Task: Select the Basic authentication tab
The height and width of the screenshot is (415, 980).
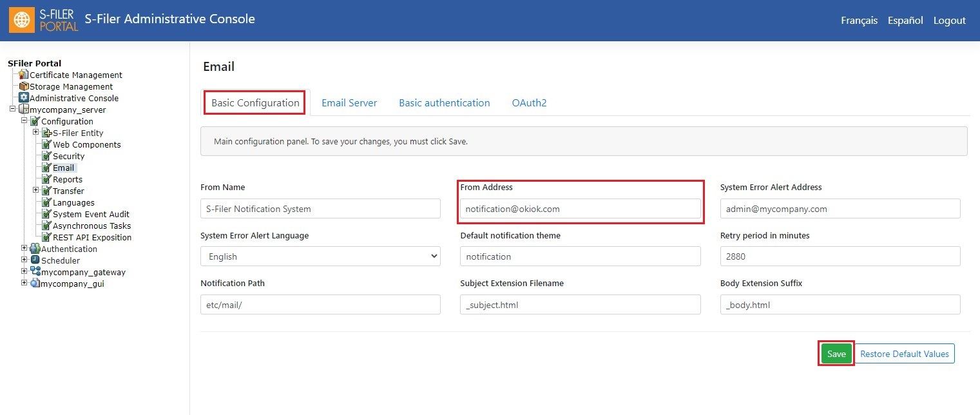Action: pyautogui.click(x=444, y=103)
